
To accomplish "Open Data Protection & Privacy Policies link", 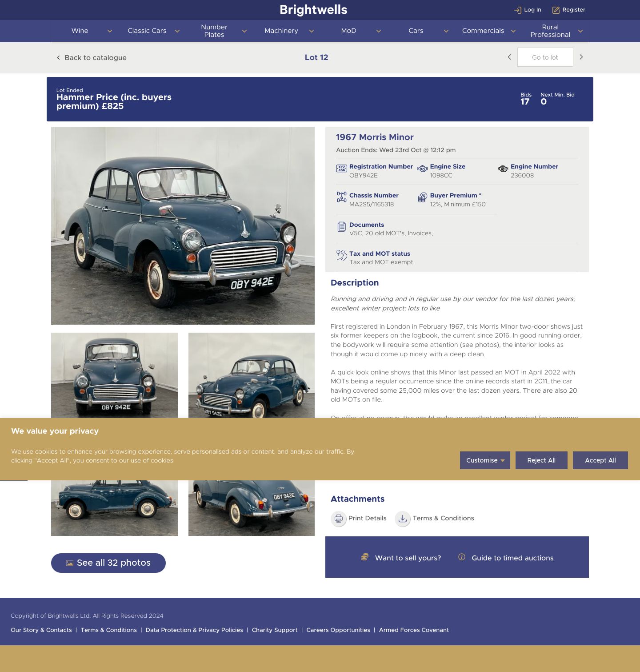I will point(194,630).
